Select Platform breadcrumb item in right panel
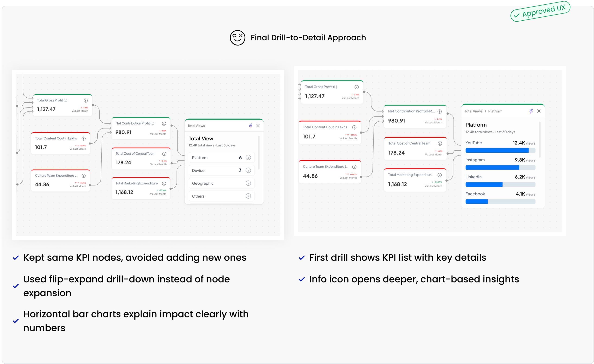 495,111
